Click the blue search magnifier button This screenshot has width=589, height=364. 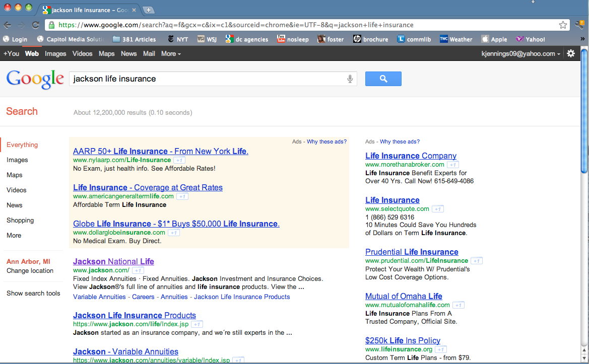click(x=383, y=79)
